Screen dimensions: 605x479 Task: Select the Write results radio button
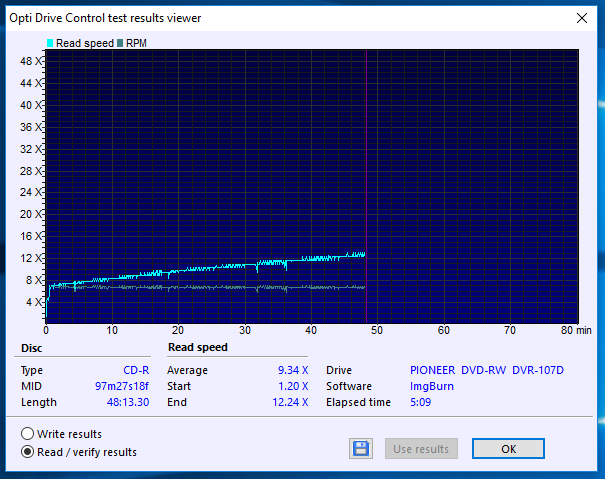point(27,433)
